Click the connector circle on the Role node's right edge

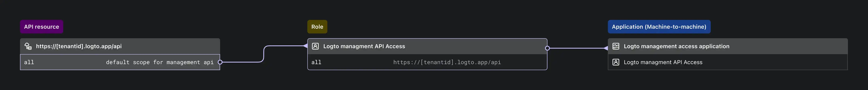point(547,48)
